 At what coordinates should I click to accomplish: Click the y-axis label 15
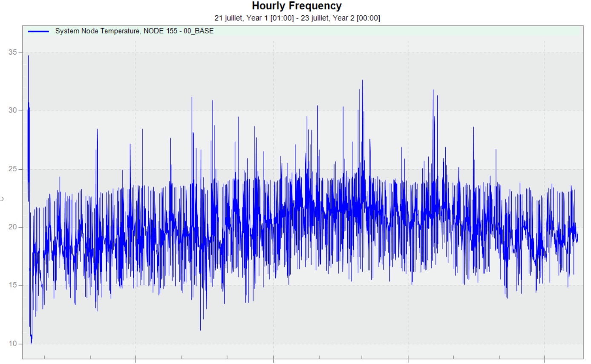[12, 286]
